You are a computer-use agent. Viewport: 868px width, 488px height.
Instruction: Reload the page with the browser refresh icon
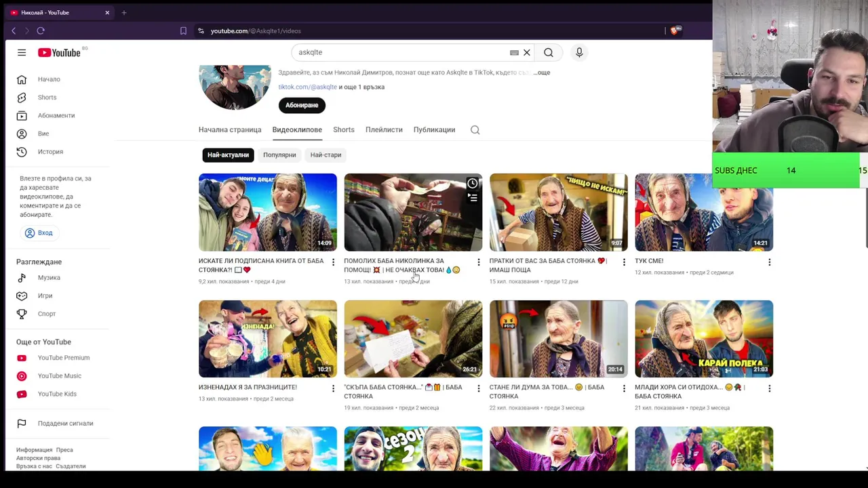pyautogui.click(x=41, y=30)
